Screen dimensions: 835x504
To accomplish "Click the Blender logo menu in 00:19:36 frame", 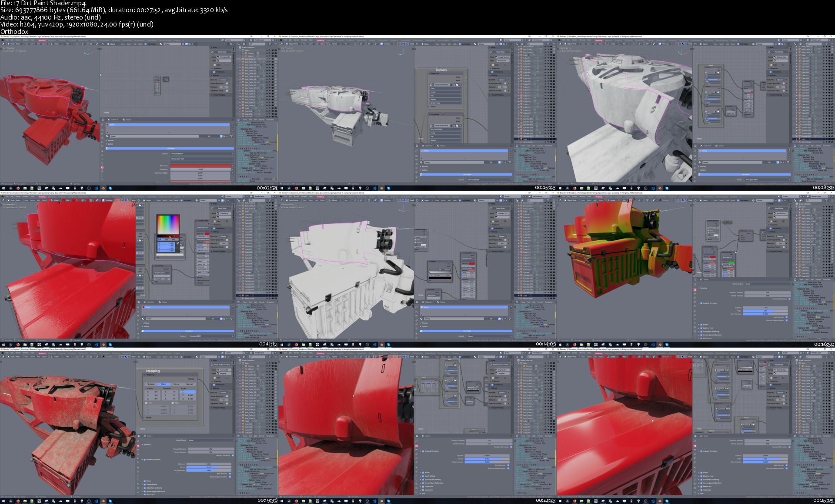I will 2,353.
